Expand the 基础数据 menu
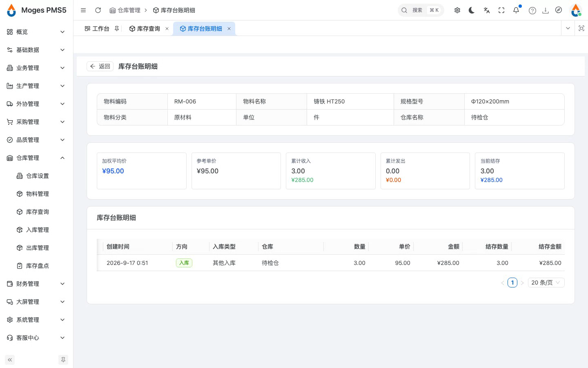 coord(37,50)
